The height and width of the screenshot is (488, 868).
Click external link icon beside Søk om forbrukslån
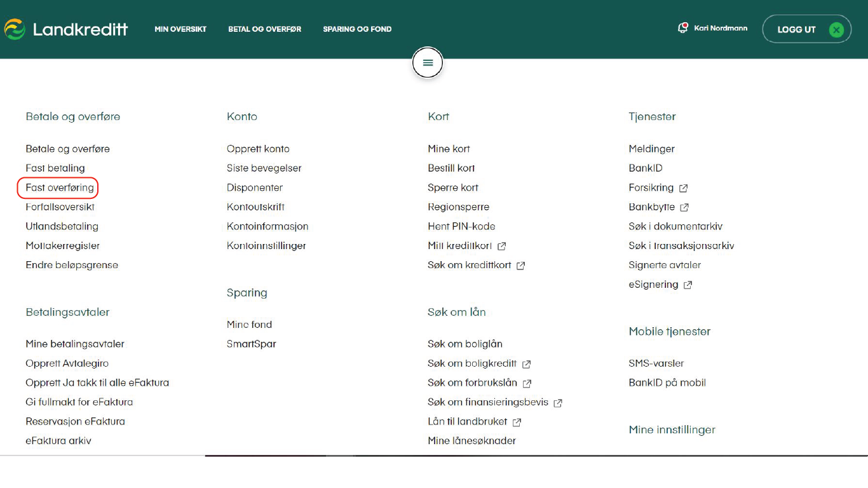coord(527,383)
